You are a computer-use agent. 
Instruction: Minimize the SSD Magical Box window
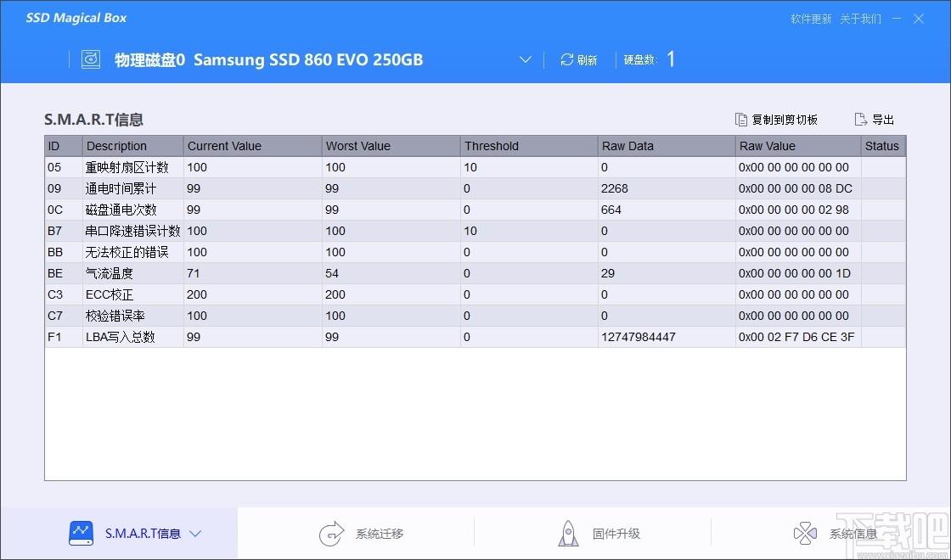897,19
